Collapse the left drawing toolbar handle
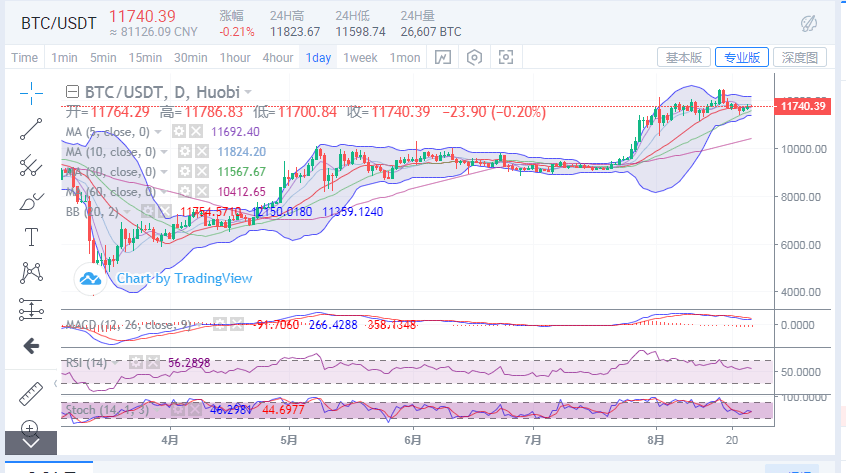The width and height of the screenshot is (846, 473). click(x=56, y=383)
